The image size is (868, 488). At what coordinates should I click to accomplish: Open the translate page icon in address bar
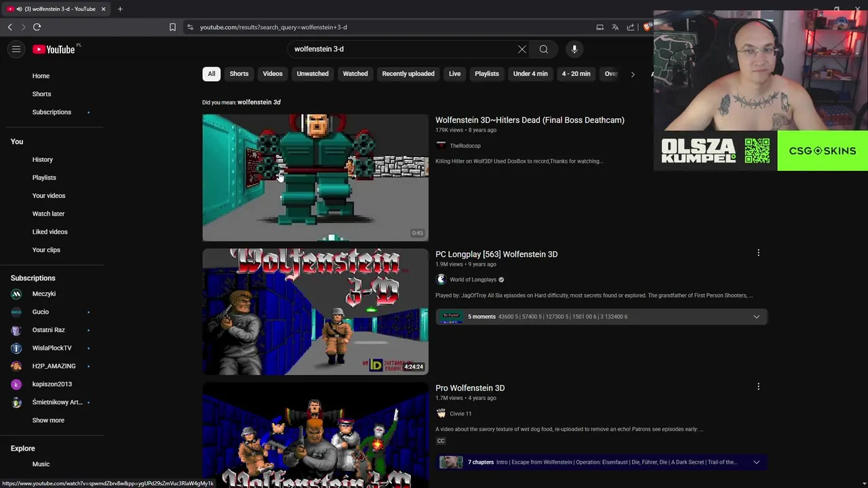pos(615,27)
